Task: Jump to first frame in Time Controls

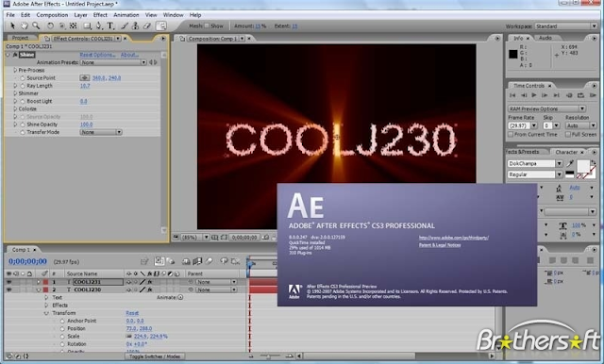Action: [512, 95]
